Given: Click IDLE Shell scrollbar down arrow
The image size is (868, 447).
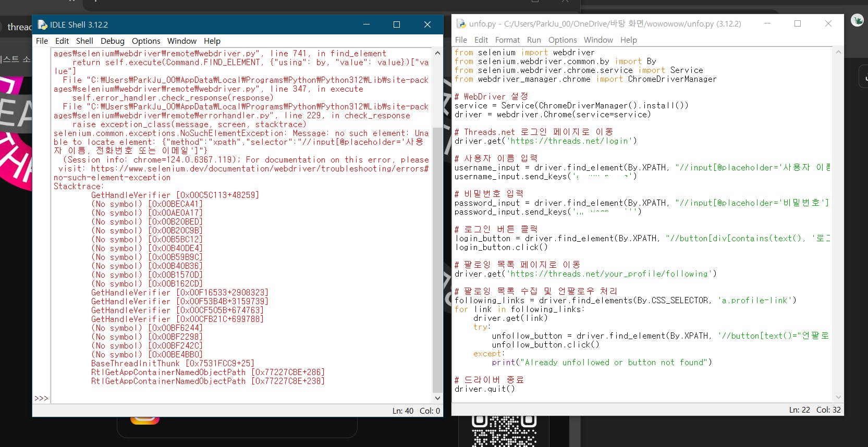Looking at the screenshot, I should (x=437, y=398).
